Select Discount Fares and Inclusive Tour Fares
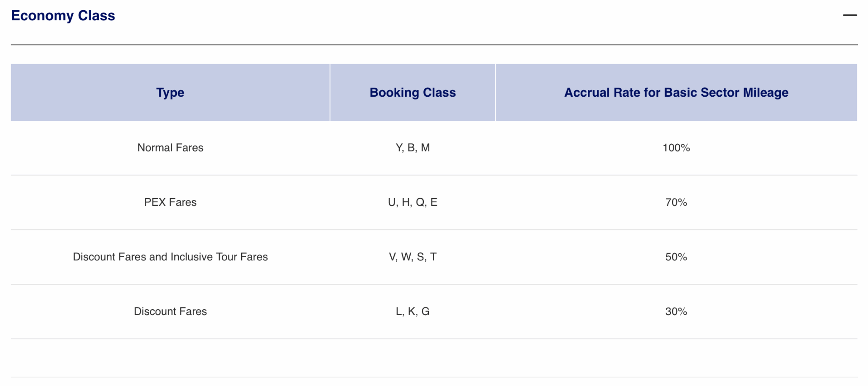868x386 pixels. tap(170, 257)
